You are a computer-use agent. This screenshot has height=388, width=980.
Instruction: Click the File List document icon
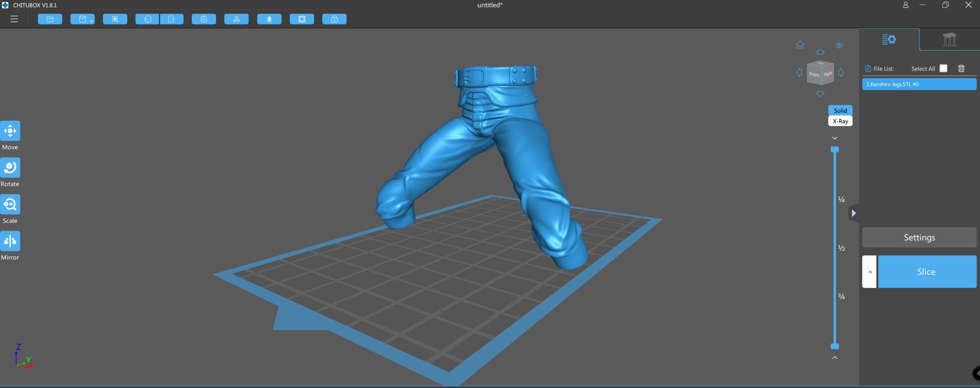[868, 69]
